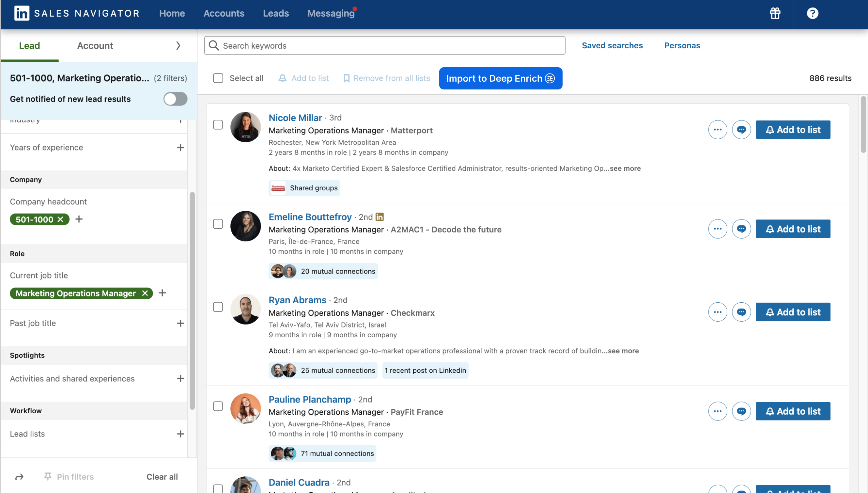This screenshot has width=868, height=493.
Task: Message Pauline Planchamp via chat icon
Action: [x=741, y=411]
